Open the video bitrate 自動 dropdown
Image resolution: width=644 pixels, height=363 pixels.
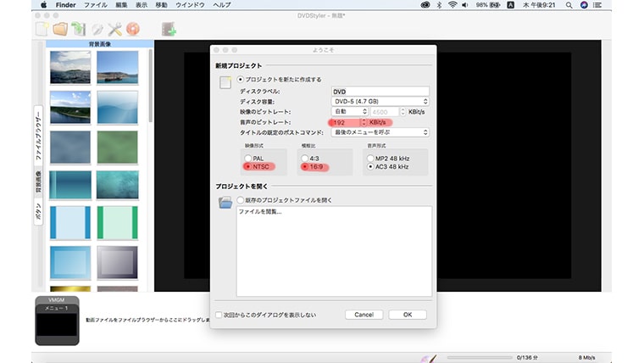(349, 112)
